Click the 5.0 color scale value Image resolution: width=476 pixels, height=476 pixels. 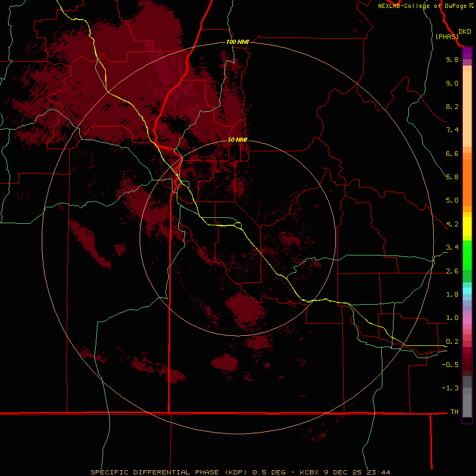[452, 200]
